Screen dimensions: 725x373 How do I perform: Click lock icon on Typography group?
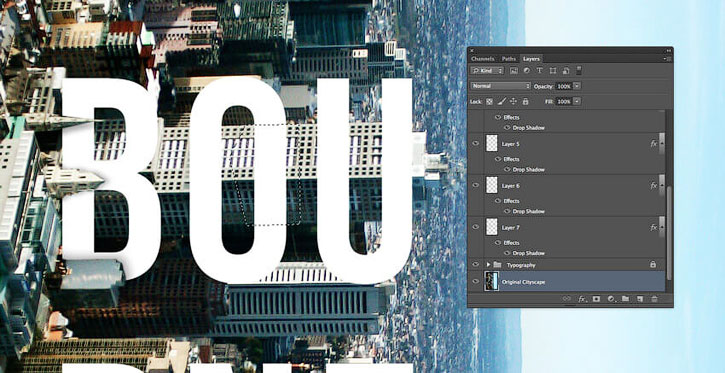(x=653, y=265)
